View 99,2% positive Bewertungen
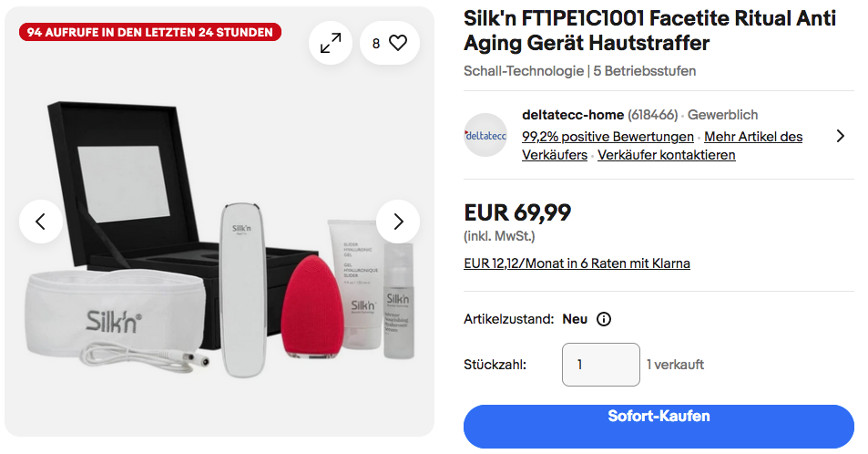This screenshot has height=454, width=868. (x=608, y=137)
